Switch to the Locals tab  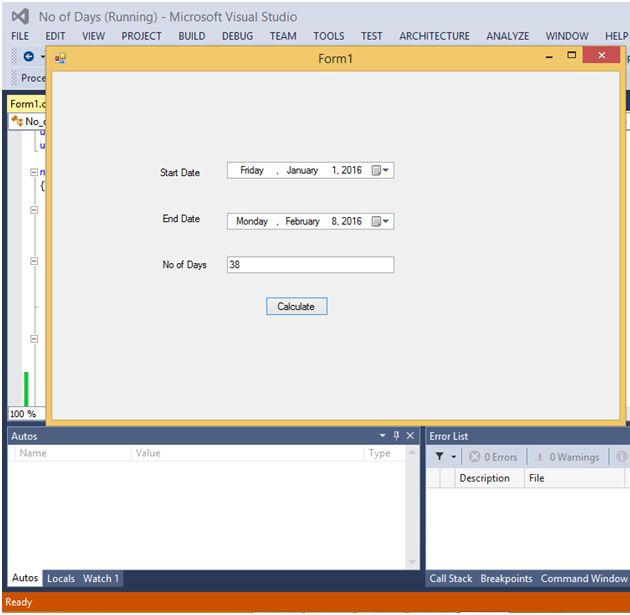click(61, 578)
